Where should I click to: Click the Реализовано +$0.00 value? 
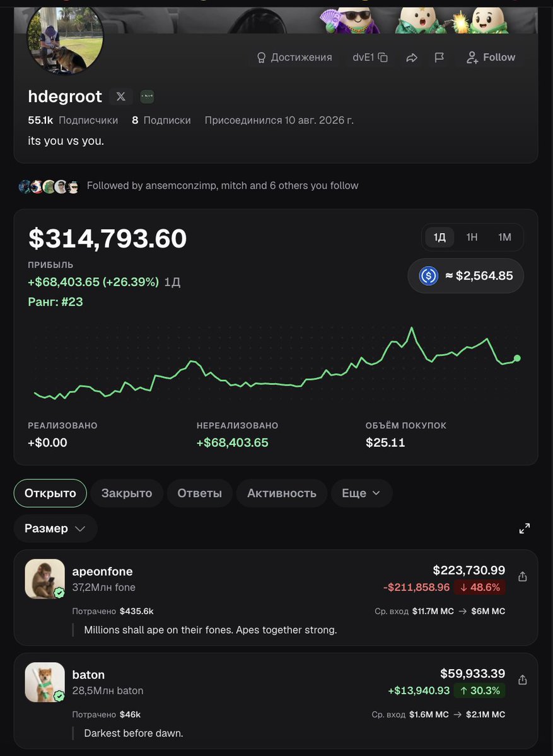47,443
